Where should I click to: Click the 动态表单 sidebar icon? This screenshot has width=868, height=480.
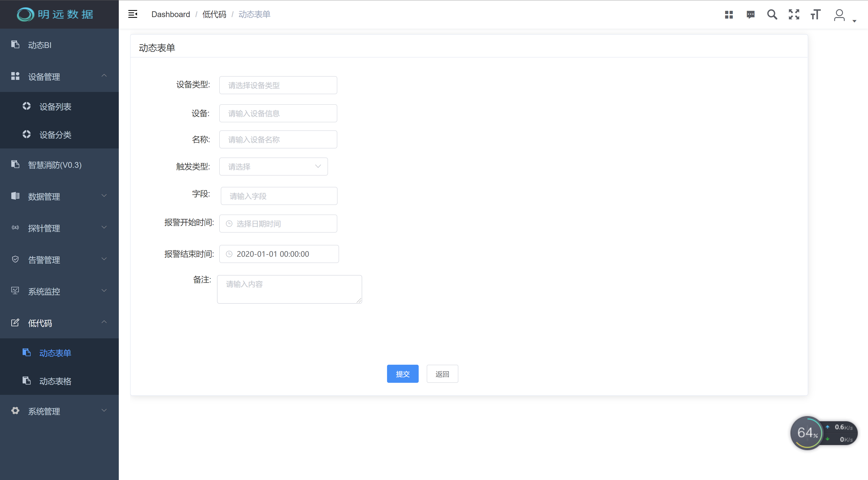(27, 352)
